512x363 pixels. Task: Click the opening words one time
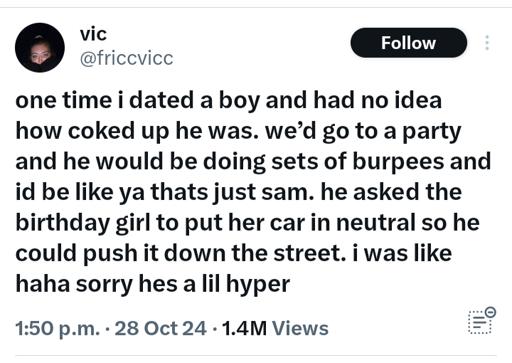point(64,100)
